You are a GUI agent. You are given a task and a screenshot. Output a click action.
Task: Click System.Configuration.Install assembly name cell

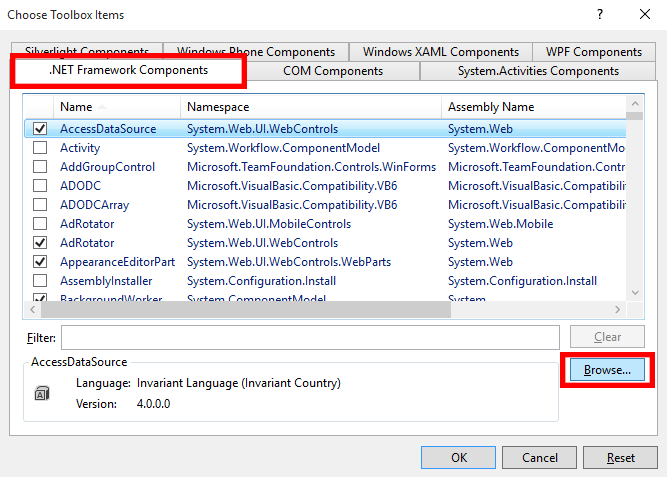point(522,281)
